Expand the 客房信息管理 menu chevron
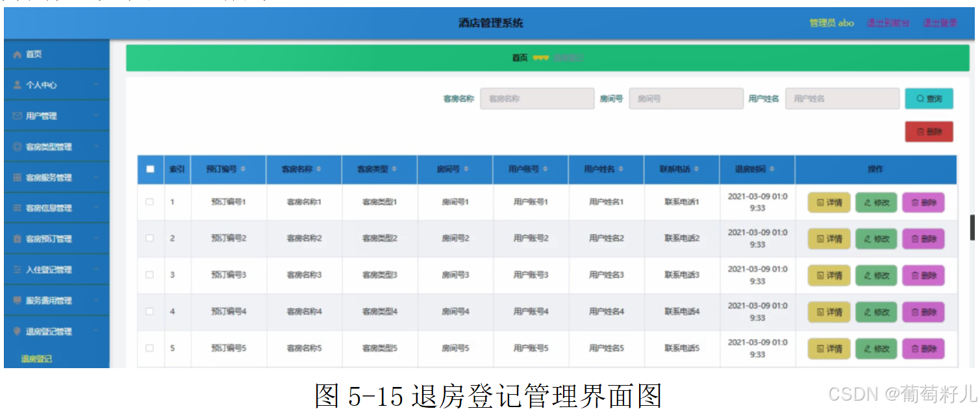This screenshot has width=980, height=411. click(96, 208)
